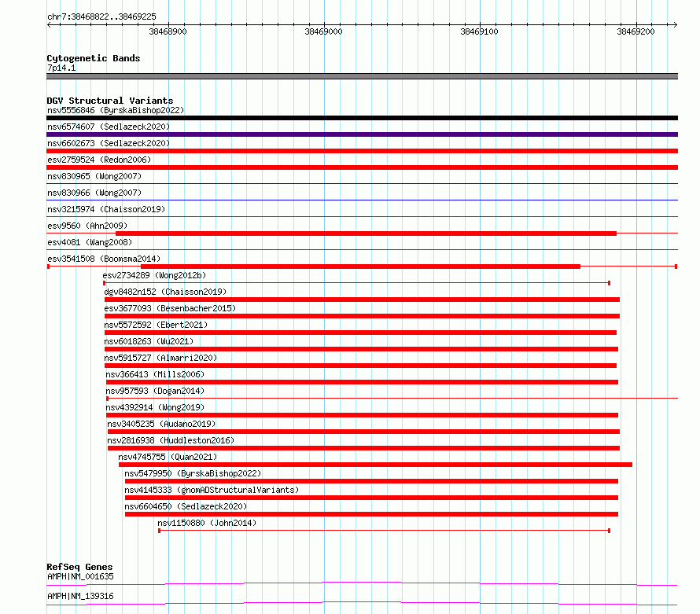This screenshot has height=614, width=700.
Task: Click the thin red nsv1150880 line
Action: click(x=385, y=531)
